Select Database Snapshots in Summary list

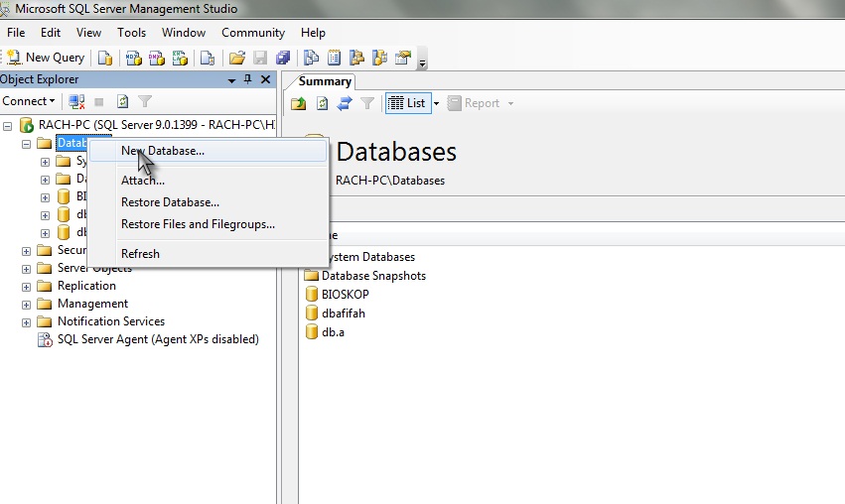tap(373, 276)
